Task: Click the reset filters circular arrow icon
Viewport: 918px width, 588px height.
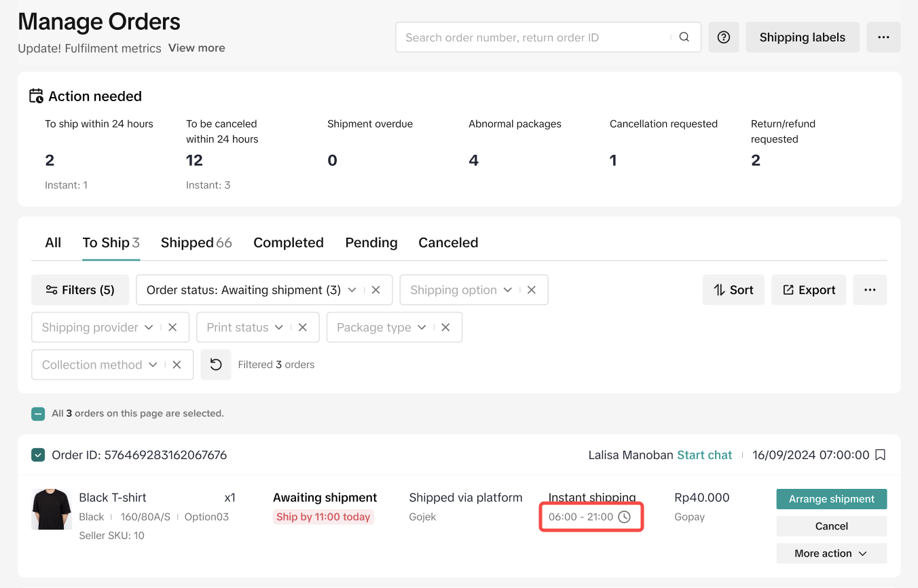Action: (216, 365)
